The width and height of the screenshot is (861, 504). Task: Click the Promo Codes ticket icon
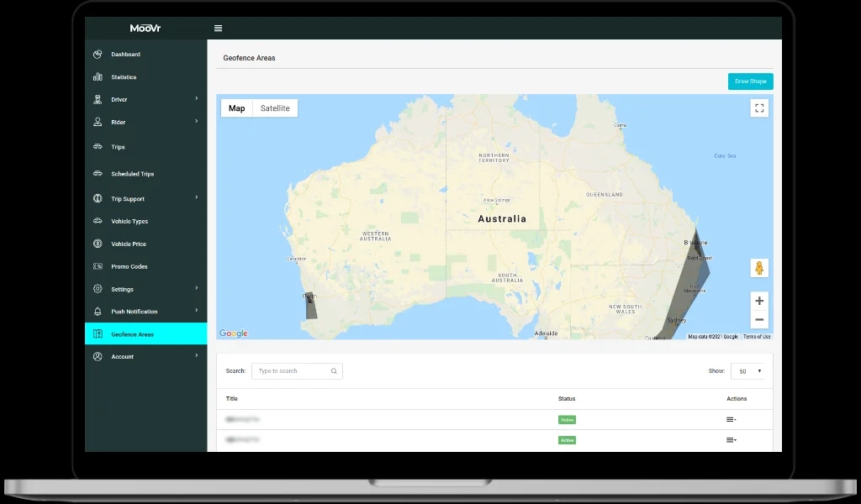98,266
